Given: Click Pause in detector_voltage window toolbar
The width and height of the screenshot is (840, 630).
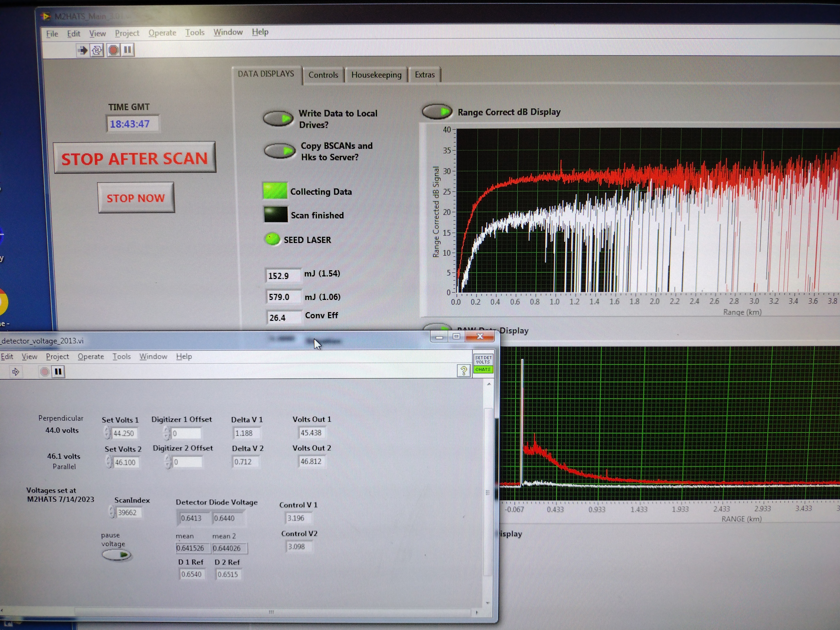Looking at the screenshot, I should [x=58, y=371].
